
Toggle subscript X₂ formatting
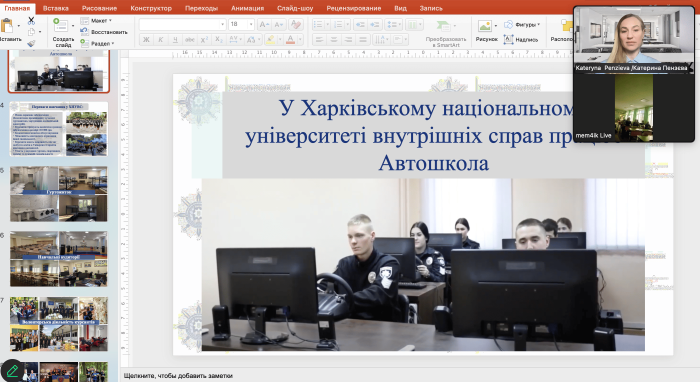pyautogui.click(x=219, y=40)
